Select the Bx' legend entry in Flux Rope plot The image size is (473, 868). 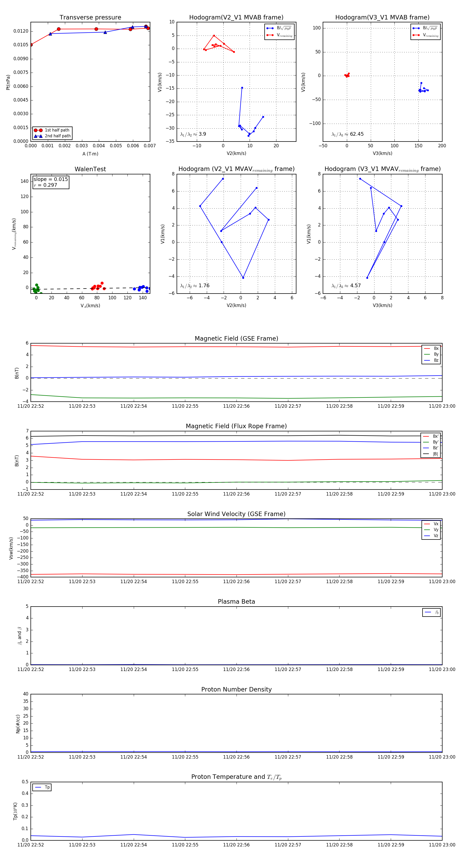(x=431, y=436)
